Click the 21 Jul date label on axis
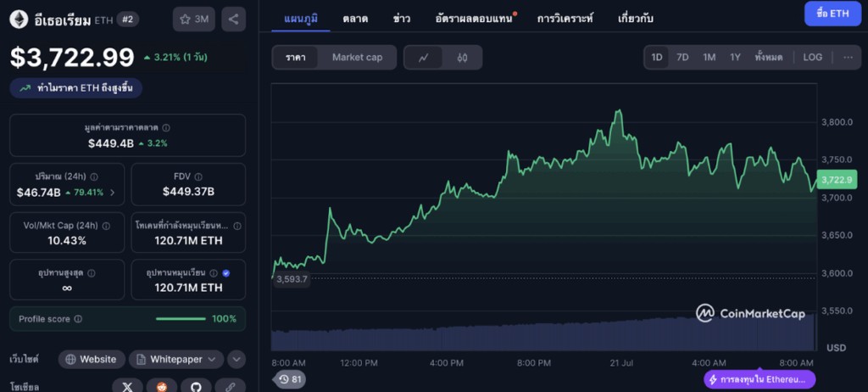 pos(620,362)
